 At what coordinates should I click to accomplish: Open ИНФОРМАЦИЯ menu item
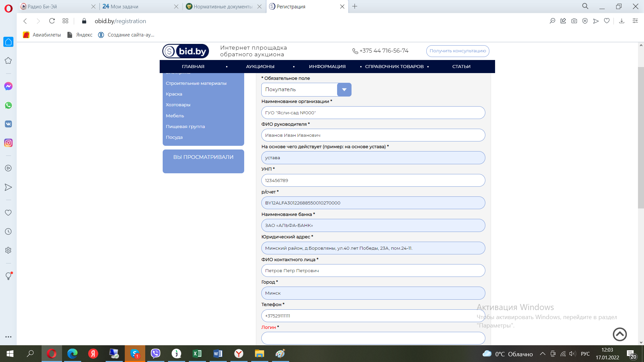(x=327, y=66)
